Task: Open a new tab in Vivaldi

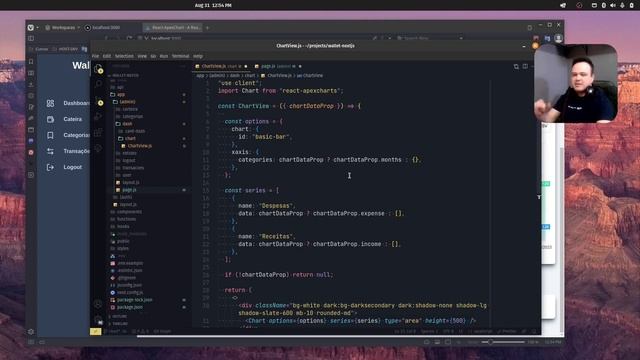Action: point(207,28)
